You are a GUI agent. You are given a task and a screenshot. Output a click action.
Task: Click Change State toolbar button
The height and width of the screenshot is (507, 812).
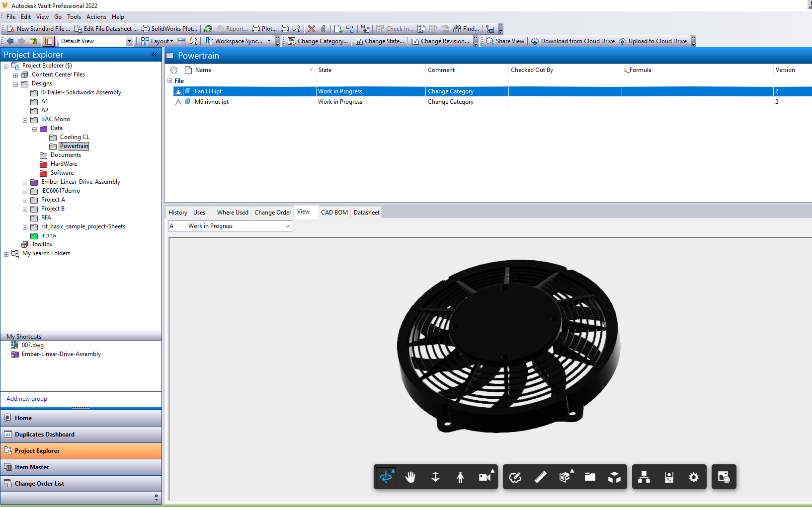pyautogui.click(x=380, y=41)
